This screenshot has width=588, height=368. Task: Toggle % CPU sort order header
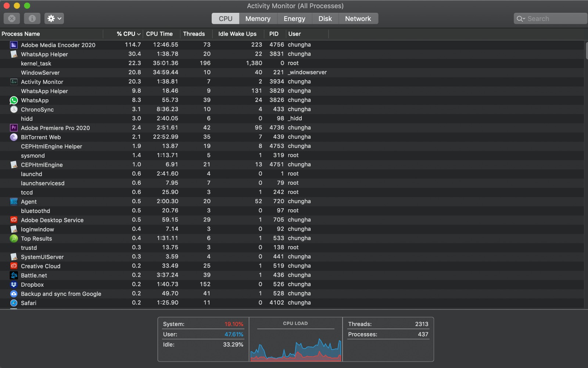click(x=123, y=34)
